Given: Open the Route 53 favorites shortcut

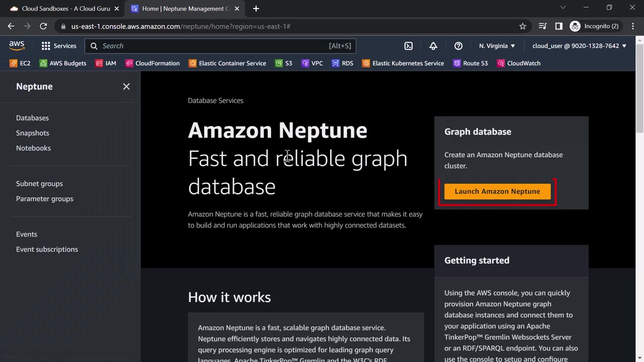Looking at the screenshot, I should pyautogui.click(x=470, y=63).
